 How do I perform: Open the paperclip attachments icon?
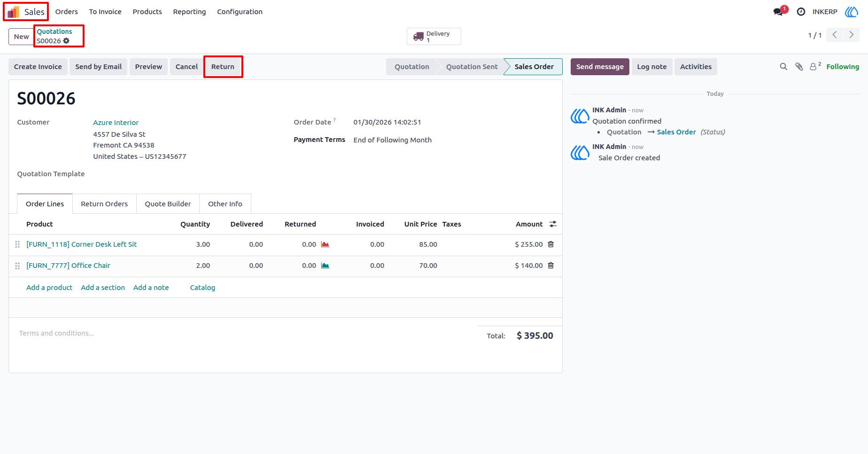799,67
